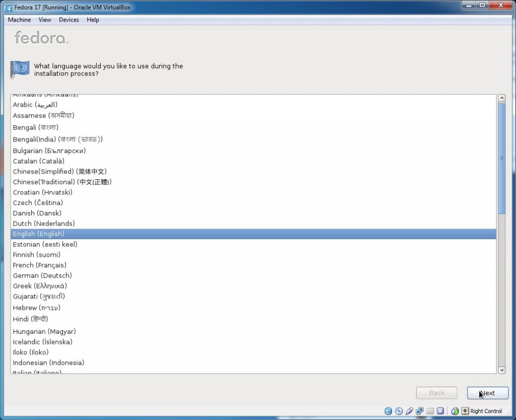This screenshot has height=420, width=516.
Task: Select French (Français)
Action: [253, 265]
